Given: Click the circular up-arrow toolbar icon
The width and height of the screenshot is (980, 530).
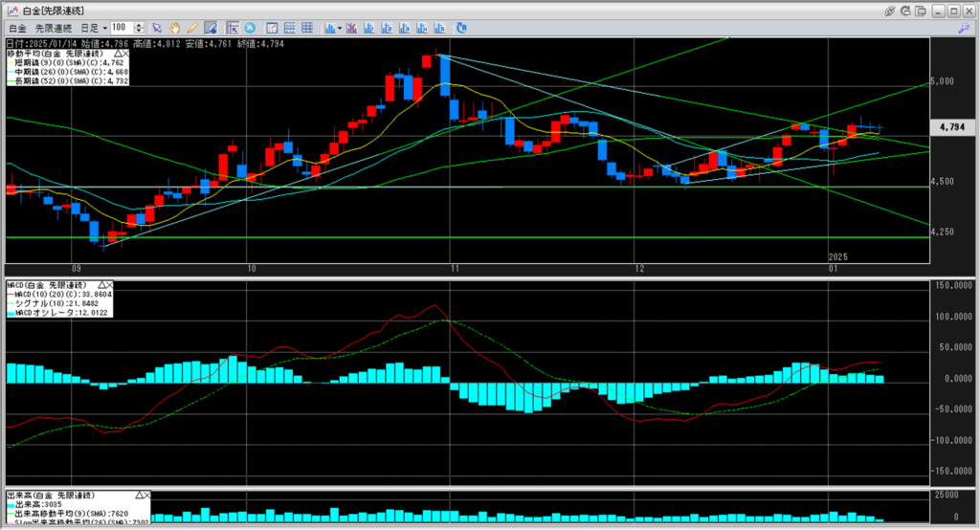Looking at the screenshot, I should (251, 29).
